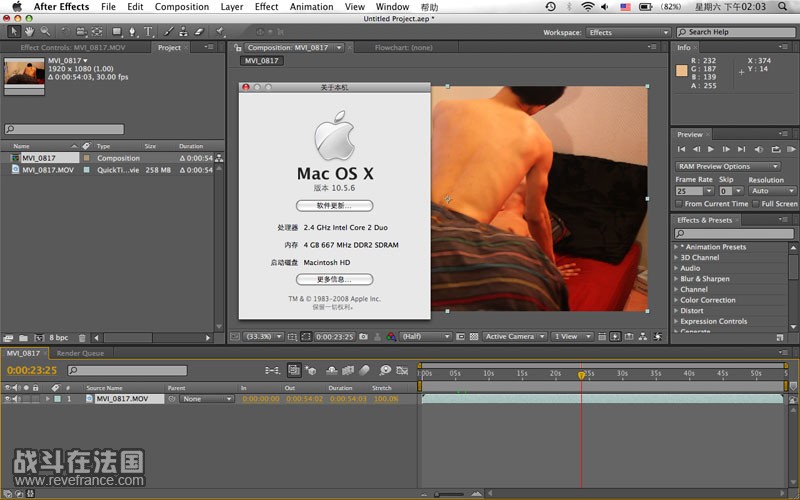The image size is (800, 500).
Task: Select the Zoom magnifier tool
Action: pos(45,32)
